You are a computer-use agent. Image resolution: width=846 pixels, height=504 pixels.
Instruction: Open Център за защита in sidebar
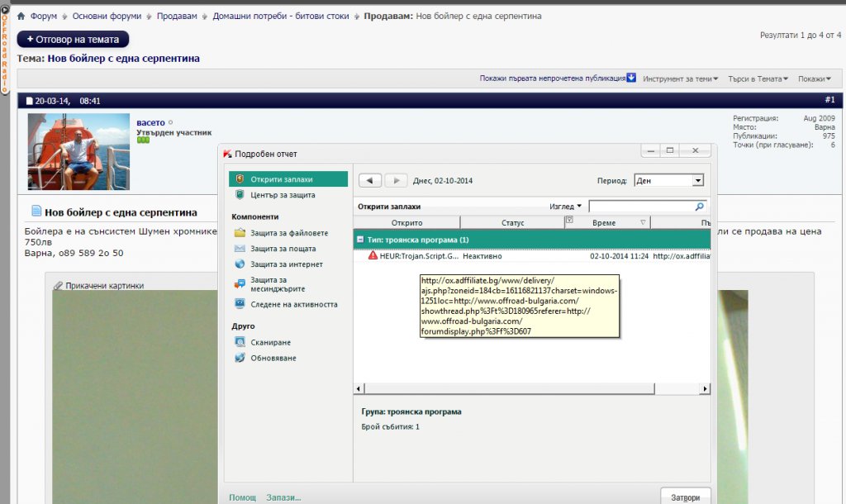pyautogui.click(x=283, y=195)
